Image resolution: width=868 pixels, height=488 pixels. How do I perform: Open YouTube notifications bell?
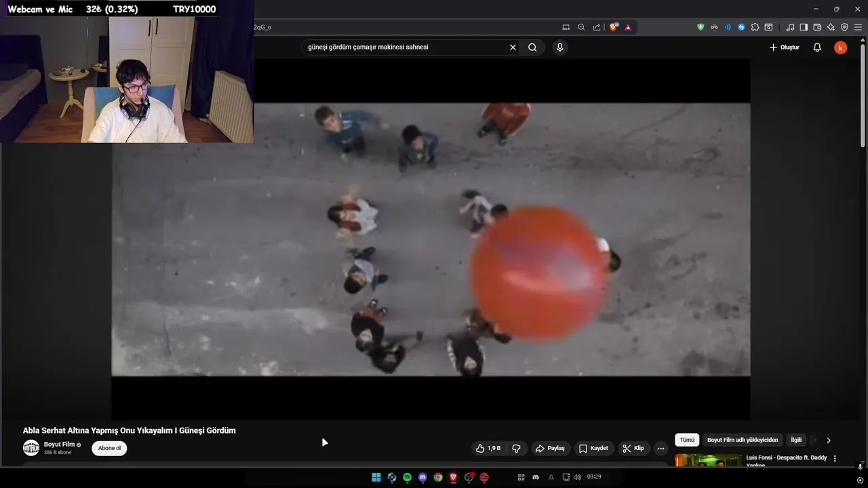click(x=817, y=47)
